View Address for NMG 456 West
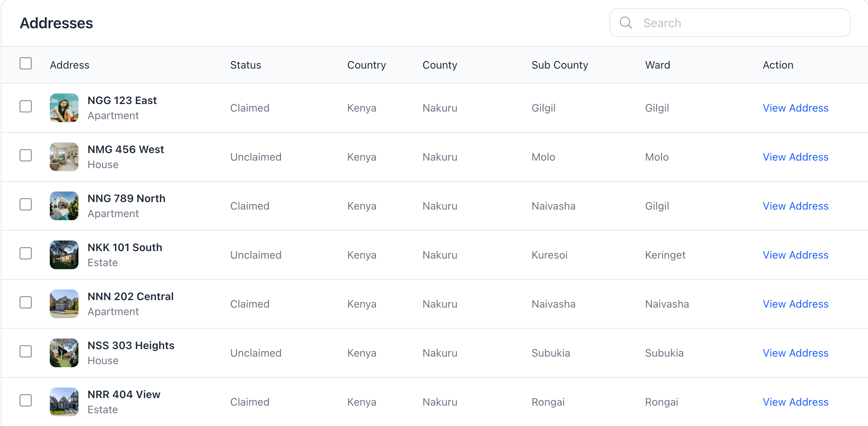The width and height of the screenshot is (868, 426). tap(796, 157)
